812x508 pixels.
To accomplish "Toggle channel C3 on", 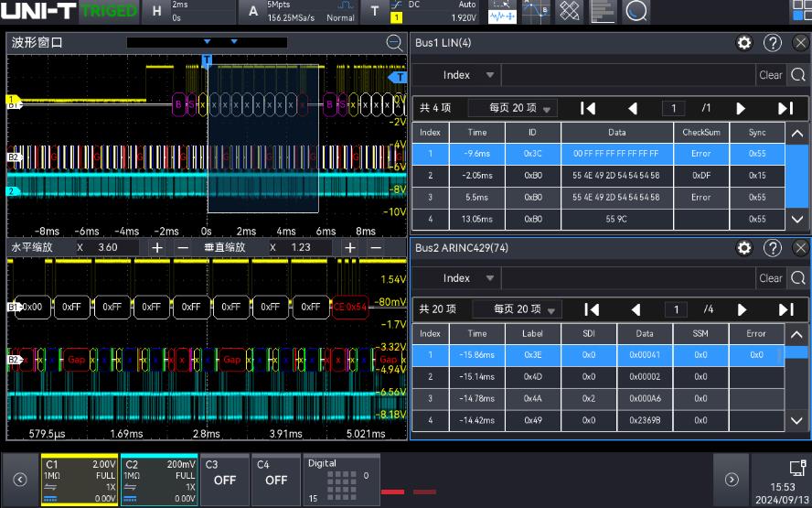I will coord(224,478).
